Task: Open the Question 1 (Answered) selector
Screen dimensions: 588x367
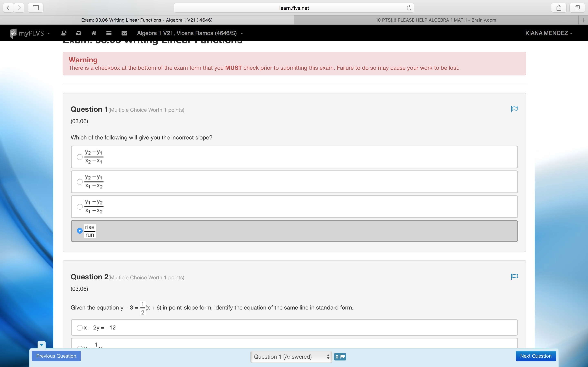Action: click(x=291, y=357)
